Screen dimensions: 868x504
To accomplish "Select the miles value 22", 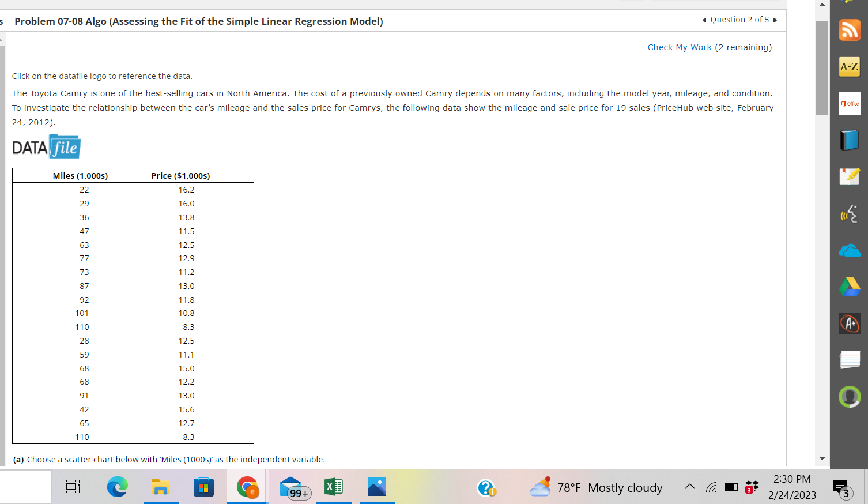I will point(84,190).
